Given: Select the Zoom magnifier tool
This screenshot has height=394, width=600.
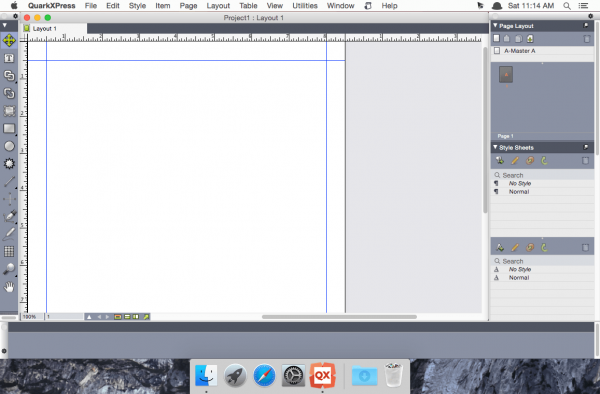Looking at the screenshot, I should point(9,269).
